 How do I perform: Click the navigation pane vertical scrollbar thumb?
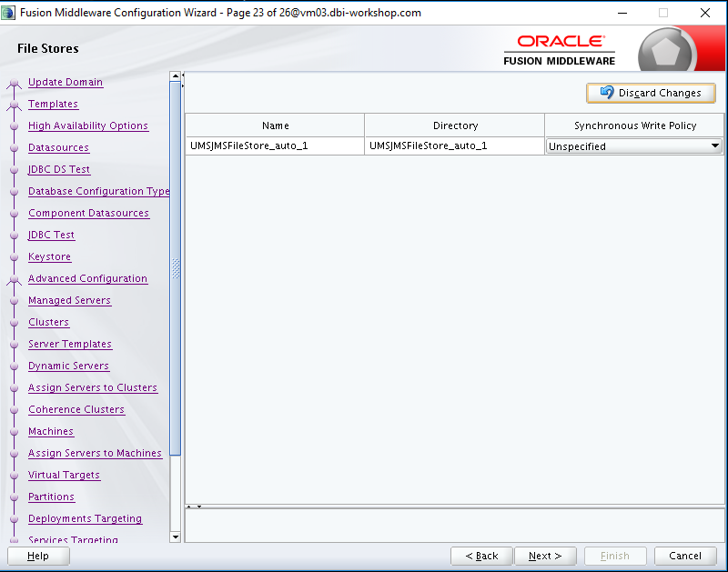175,268
